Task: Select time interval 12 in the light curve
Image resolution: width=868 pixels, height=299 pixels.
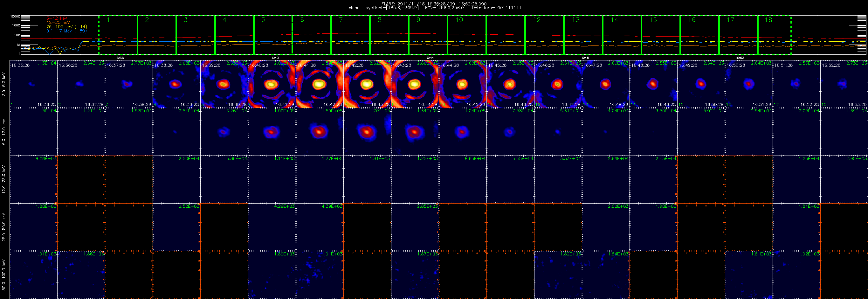Action: click(544, 35)
